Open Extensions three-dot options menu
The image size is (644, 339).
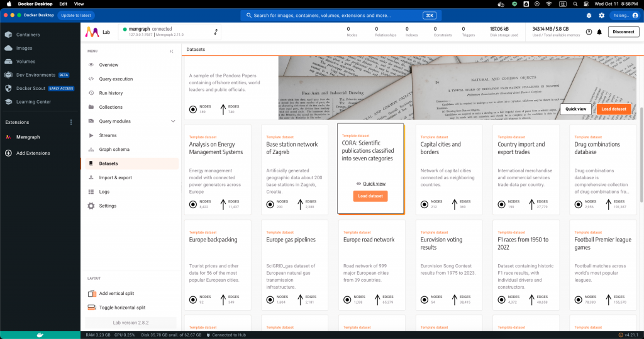pos(71,122)
